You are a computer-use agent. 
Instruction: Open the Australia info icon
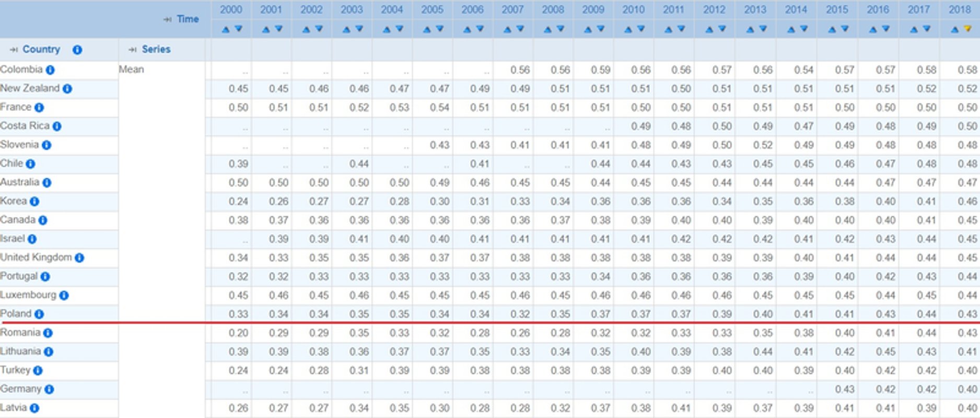pos(47,183)
